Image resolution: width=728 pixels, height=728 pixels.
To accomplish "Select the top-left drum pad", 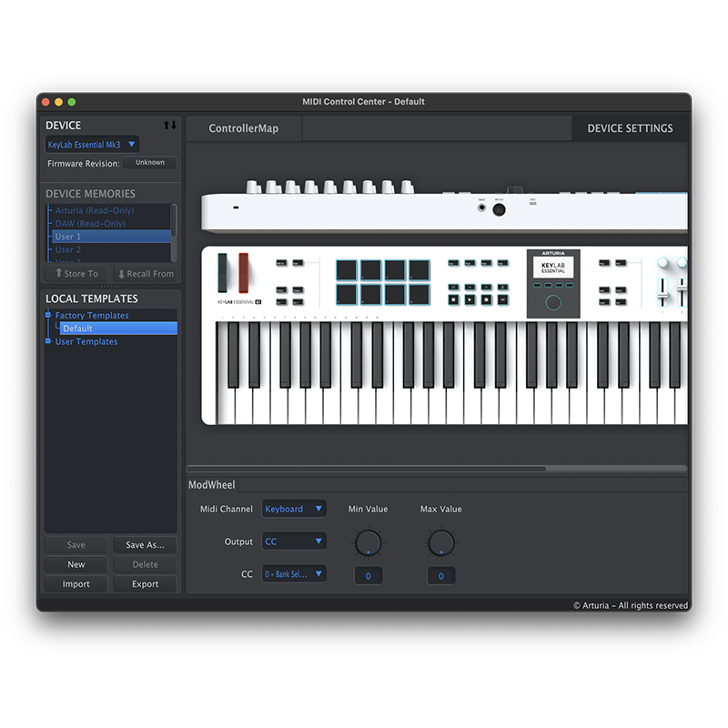I will tap(347, 270).
